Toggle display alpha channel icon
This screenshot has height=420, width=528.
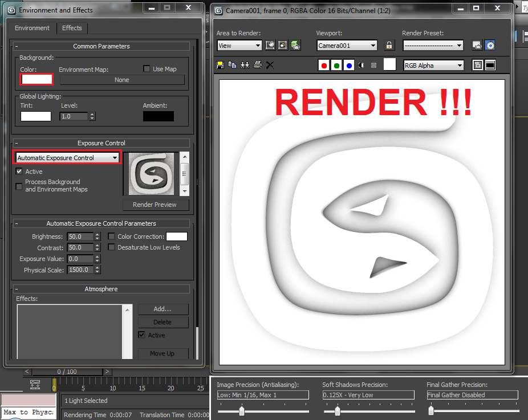point(362,66)
